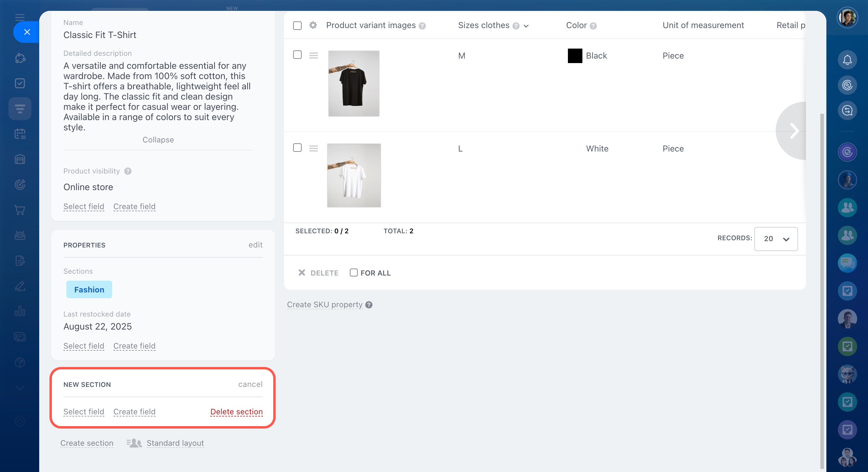The height and width of the screenshot is (472, 868).
Task: Click the Create section link
Action: click(x=87, y=443)
